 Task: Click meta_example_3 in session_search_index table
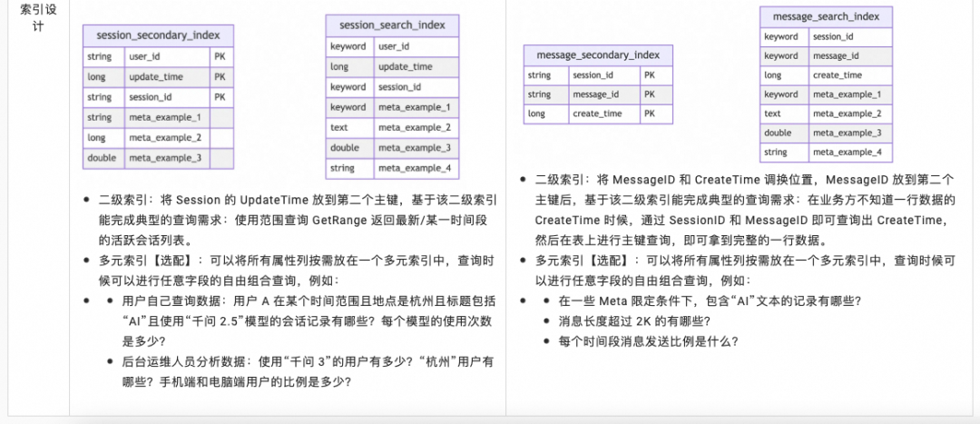pos(415,148)
